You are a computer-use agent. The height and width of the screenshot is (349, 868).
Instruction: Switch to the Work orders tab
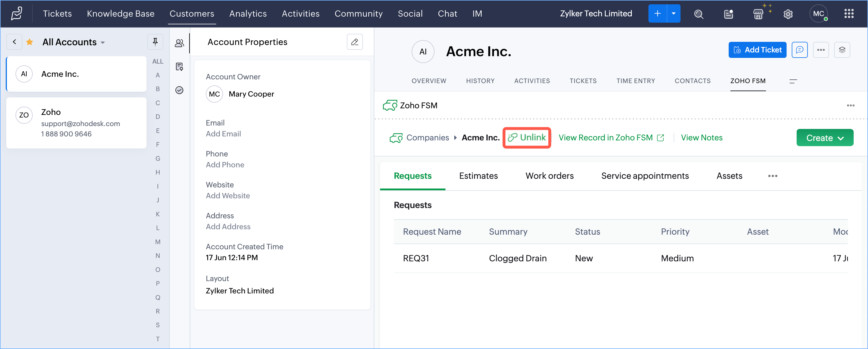[x=549, y=176]
